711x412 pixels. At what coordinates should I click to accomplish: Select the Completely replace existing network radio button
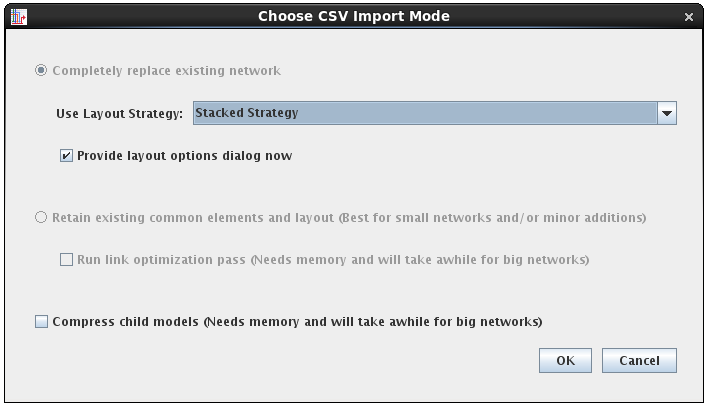coord(41,71)
